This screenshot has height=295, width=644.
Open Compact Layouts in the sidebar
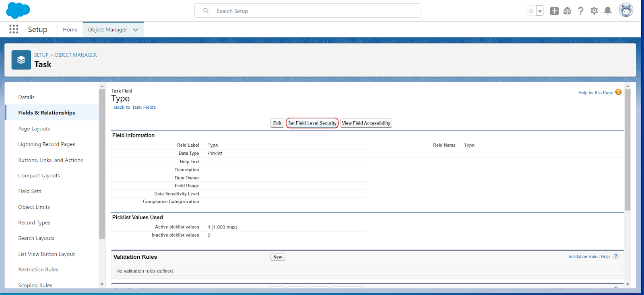coord(39,175)
